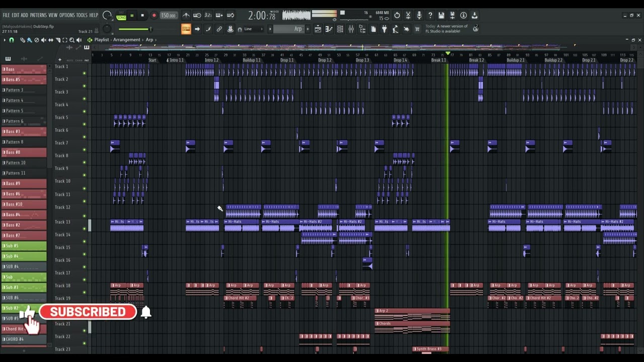This screenshot has height=362, width=644.
Task: Click the tempo field showing 150.000
Action: coord(168,16)
